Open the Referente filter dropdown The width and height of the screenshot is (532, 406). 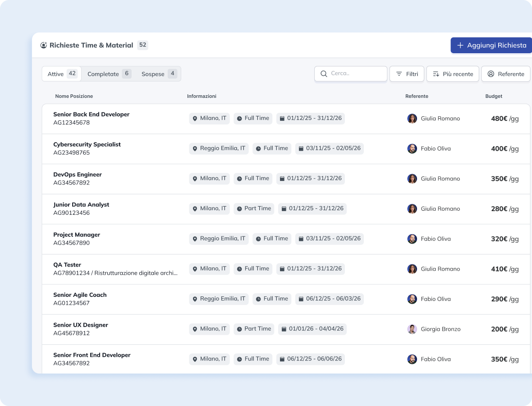[x=505, y=74]
